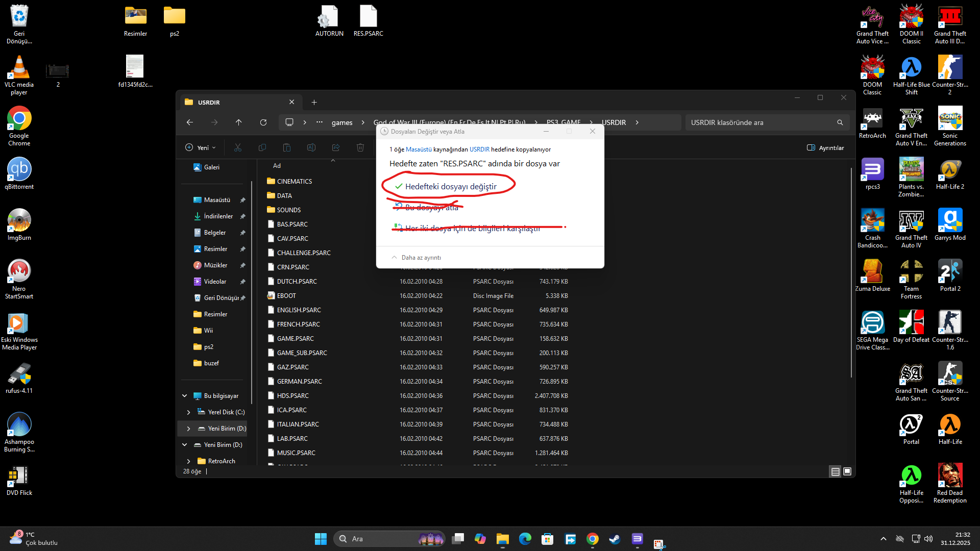
Task: Click the Masaüstü source link in the dialog
Action: click(419, 149)
